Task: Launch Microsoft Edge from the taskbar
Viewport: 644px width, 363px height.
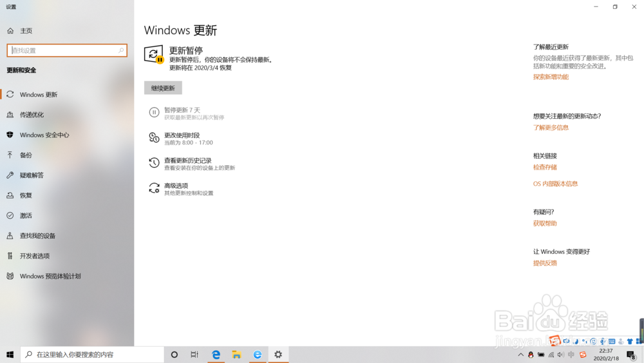Action: pyautogui.click(x=216, y=355)
